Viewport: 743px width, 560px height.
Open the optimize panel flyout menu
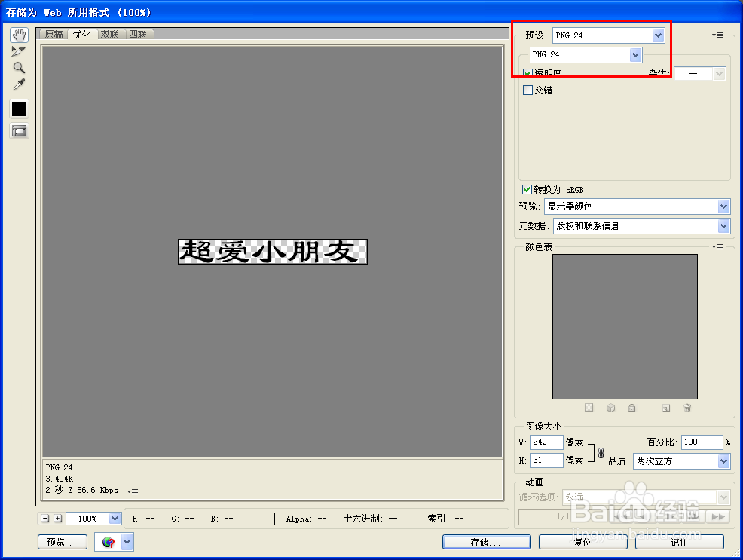(717, 35)
